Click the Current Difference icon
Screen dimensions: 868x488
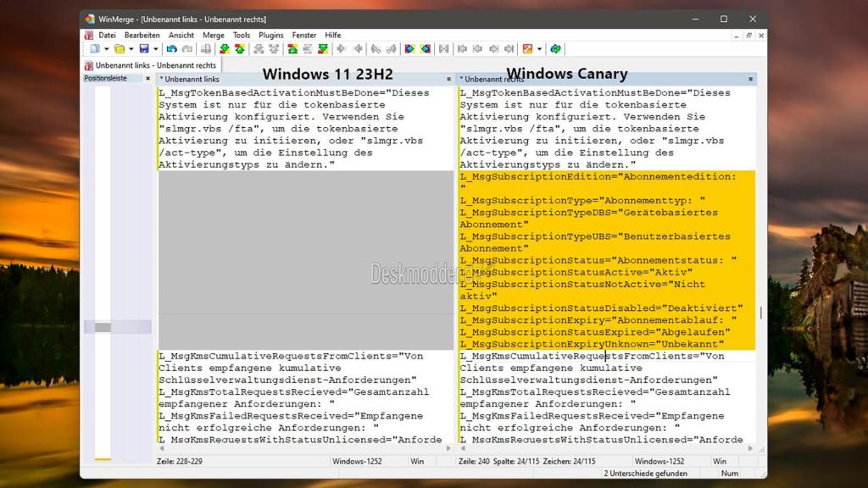pos(308,48)
